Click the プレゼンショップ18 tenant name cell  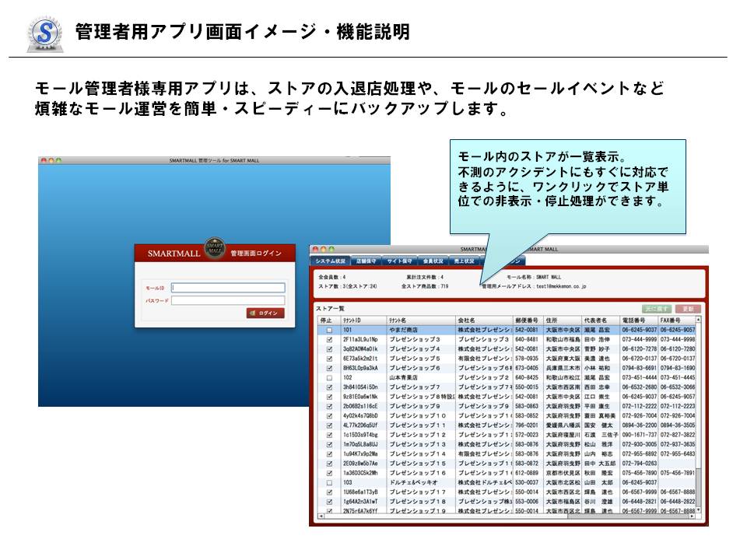point(420,502)
